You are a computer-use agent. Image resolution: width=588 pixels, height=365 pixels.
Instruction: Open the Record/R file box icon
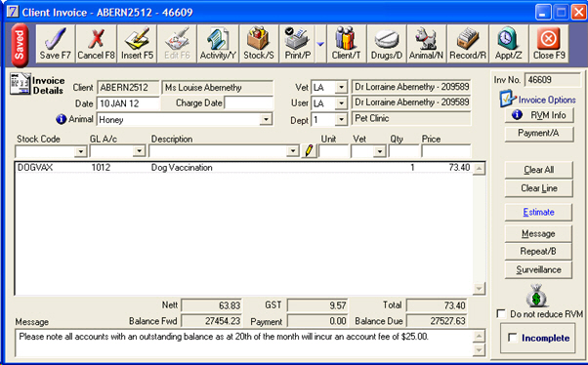point(468,38)
